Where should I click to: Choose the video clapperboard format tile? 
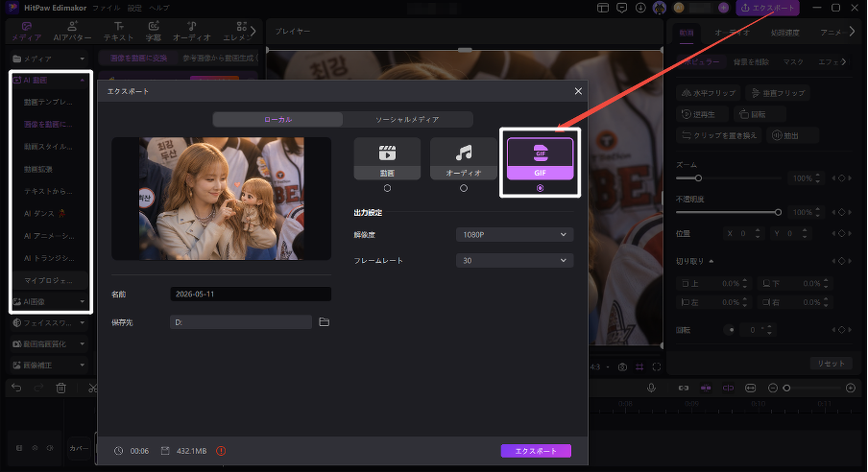tap(388, 159)
